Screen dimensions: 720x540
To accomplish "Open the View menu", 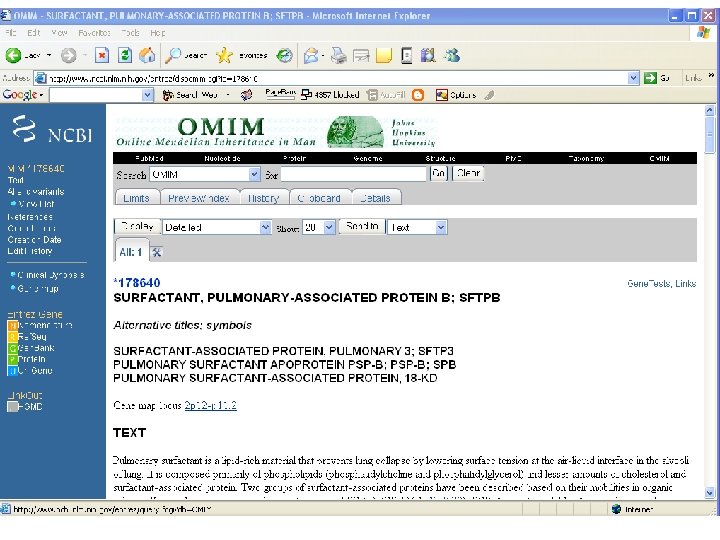I will (59, 33).
